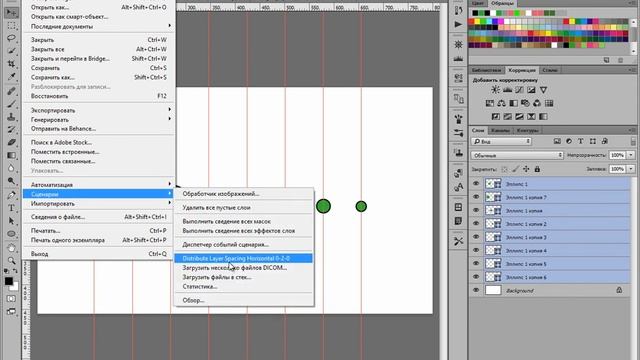This screenshot has height=360, width=640.
Task: Select the Path Selection tool
Action: click(11, 221)
